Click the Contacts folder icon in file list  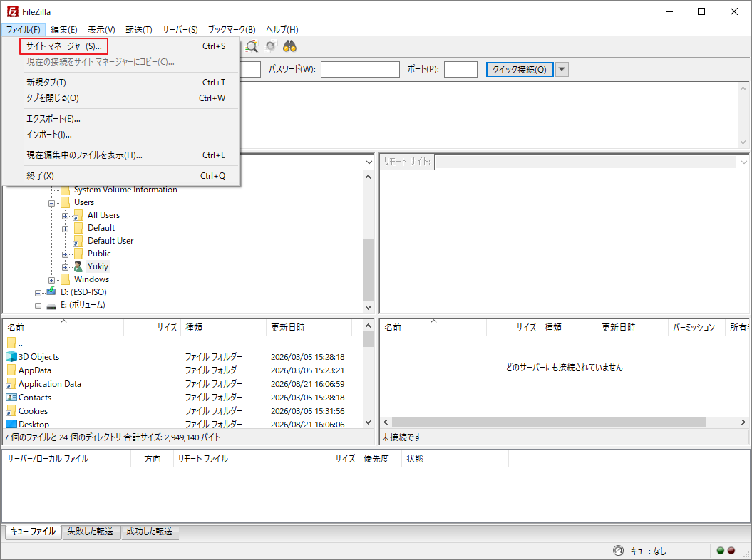11,398
